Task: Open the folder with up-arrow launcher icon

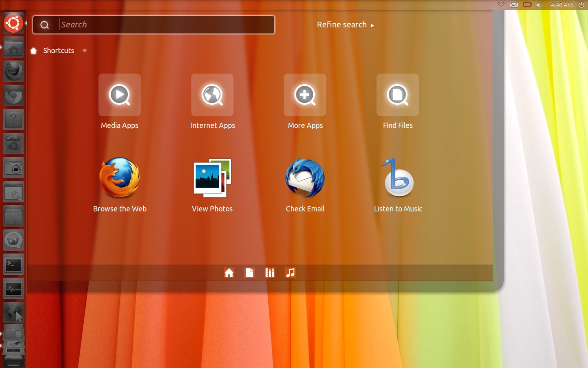Action: (13, 216)
